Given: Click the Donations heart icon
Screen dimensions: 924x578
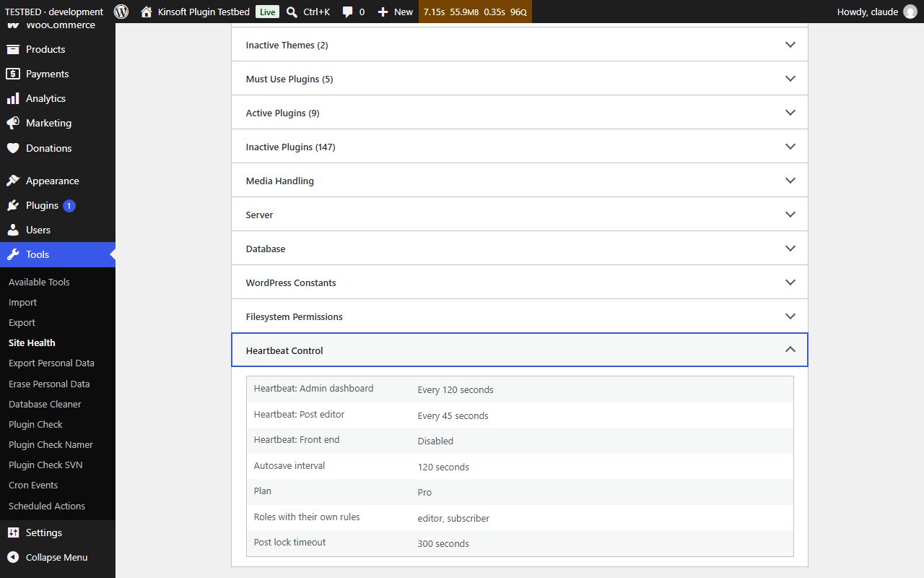Looking at the screenshot, I should click(x=13, y=148).
